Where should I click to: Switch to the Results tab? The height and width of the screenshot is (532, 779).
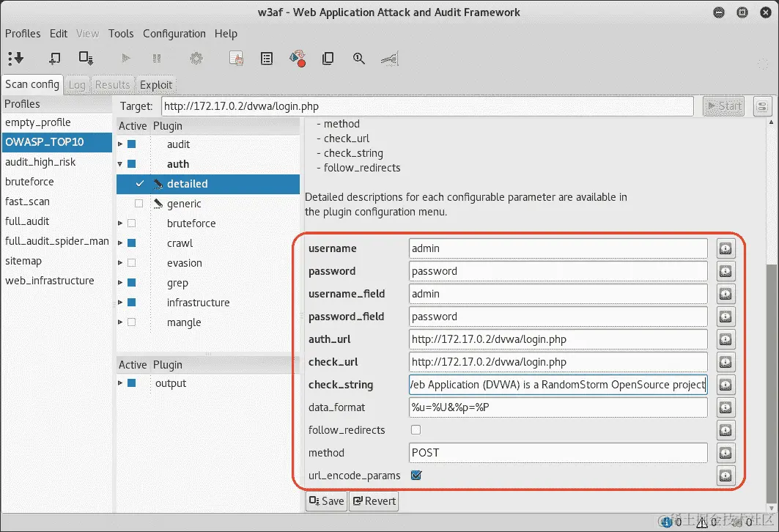pyautogui.click(x=112, y=85)
